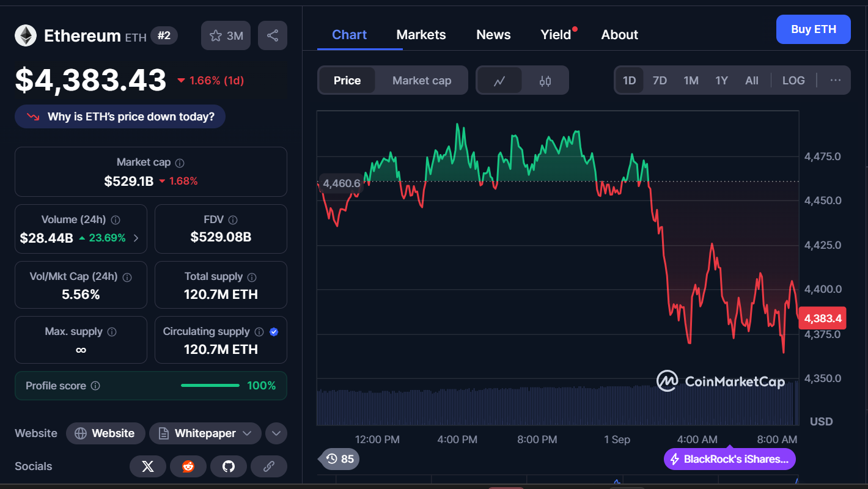Click the $529.08B FDV value
Screen dimensions: 868x489
point(221,237)
